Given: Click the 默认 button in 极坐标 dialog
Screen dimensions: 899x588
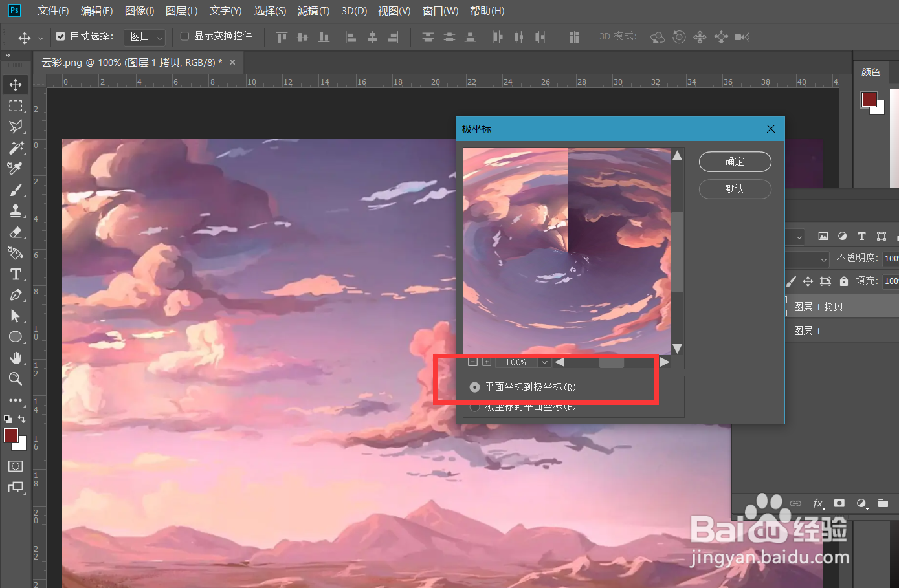Looking at the screenshot, I should click(x=735, y=189).
